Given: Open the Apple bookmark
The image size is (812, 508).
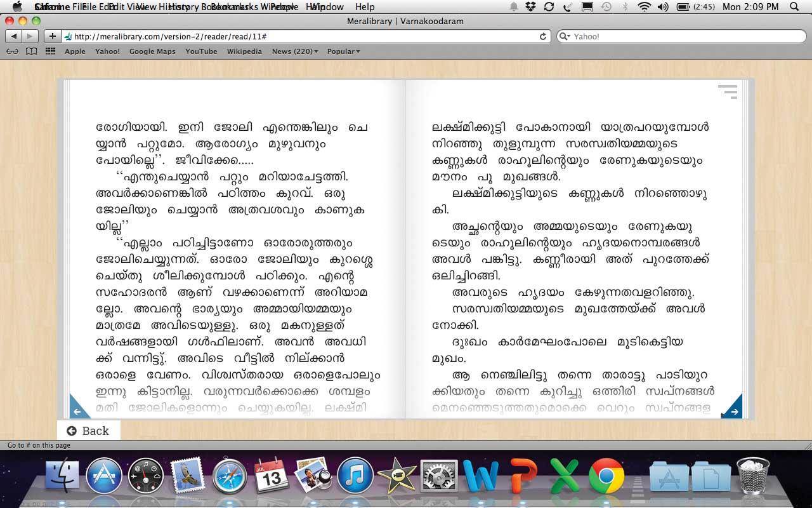Looking at the screenshot, I should tap(75, 51).
